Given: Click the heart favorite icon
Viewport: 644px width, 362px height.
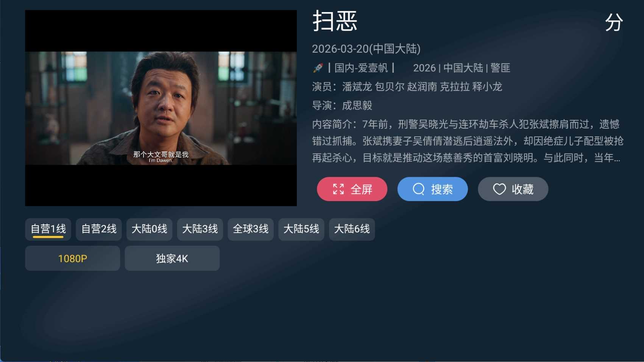Looking at the screenshot, I should click(x=499, y=189).
